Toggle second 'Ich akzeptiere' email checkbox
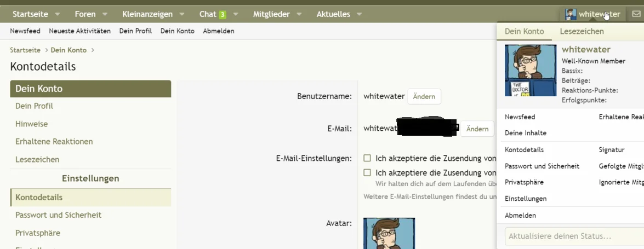 coord(367,172)
